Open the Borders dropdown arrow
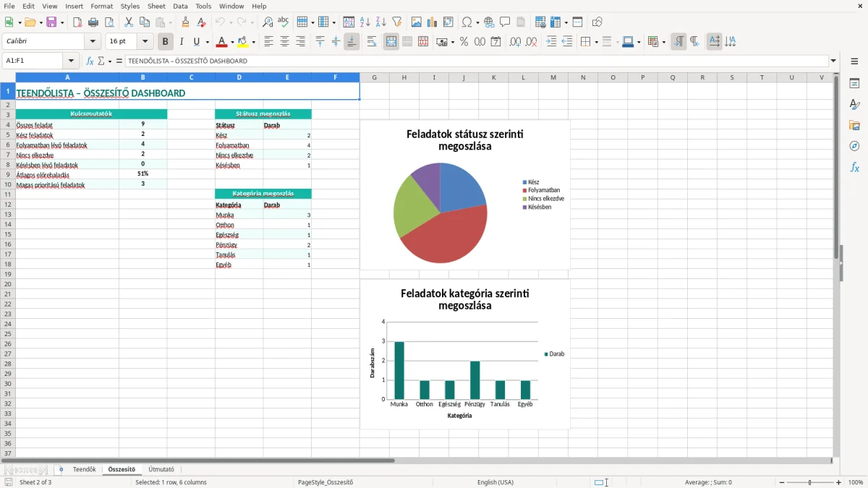Screen dimensions: 868x488 [596, 42]
